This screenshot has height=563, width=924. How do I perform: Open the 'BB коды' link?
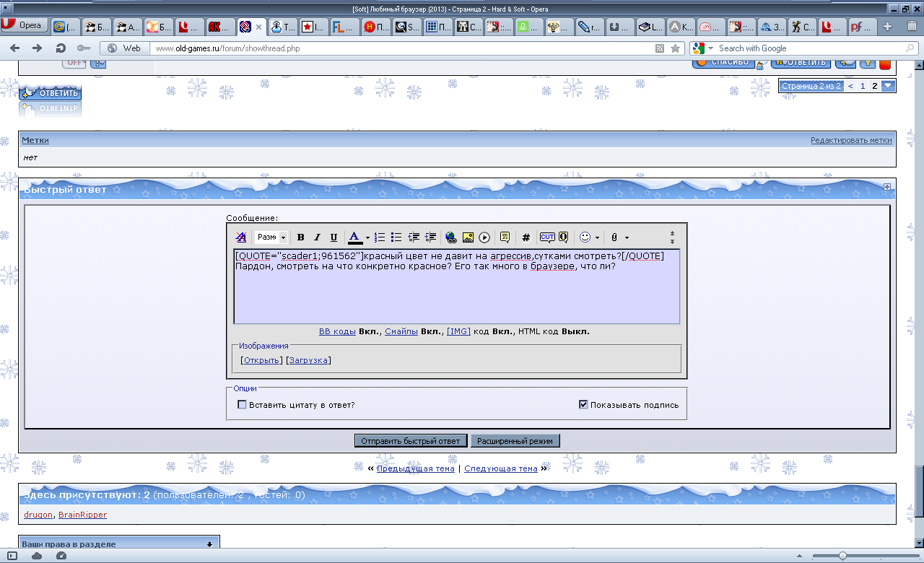337,331
